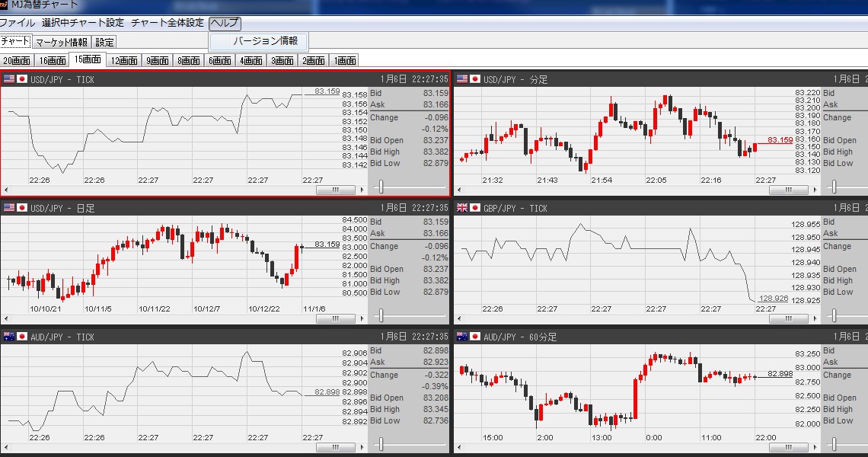Viewport: 868px width, 457px height.
Task: Select the 1画面 layout tab
Action: point(344,61)
